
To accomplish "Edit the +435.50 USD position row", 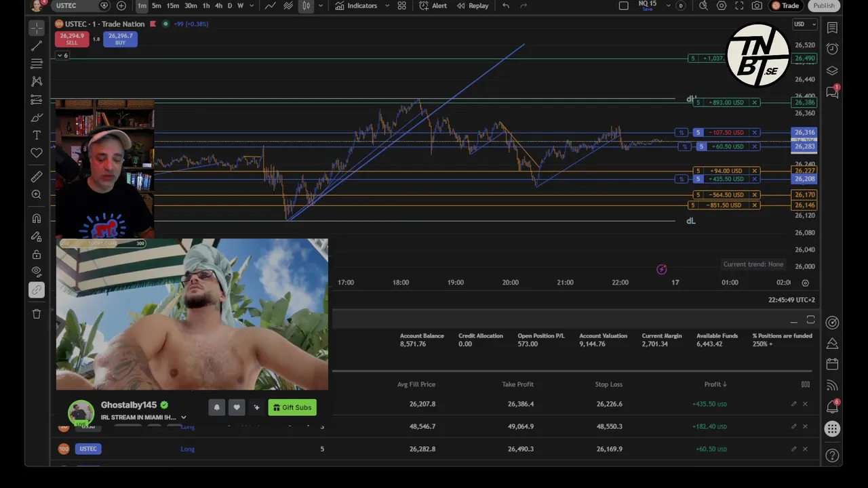I will tap(793, 404).
